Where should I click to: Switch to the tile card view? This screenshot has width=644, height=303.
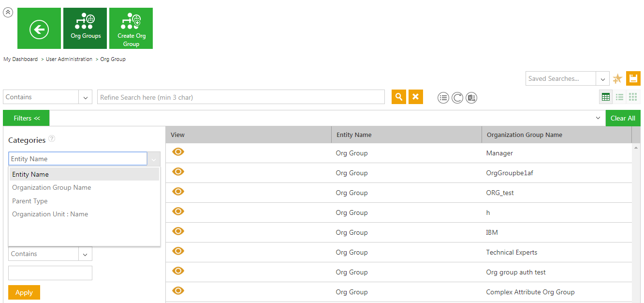pos(633,97)
